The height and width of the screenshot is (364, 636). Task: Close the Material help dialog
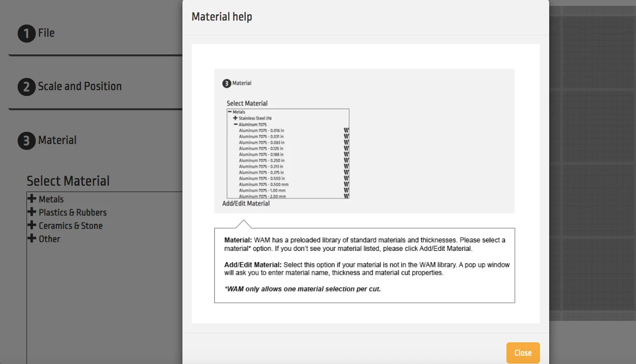pos(523,353)
